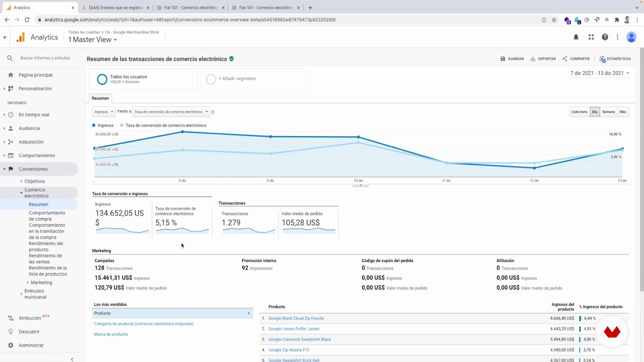Click the Analytics logo icon
Viewport: 644px width, 362px height.
coord(21,37)
